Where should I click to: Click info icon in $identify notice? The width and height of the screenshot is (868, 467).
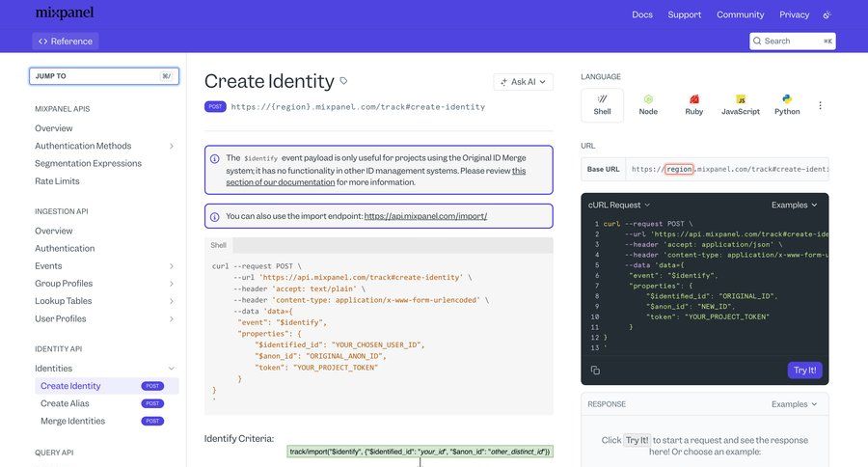[215, 159]
